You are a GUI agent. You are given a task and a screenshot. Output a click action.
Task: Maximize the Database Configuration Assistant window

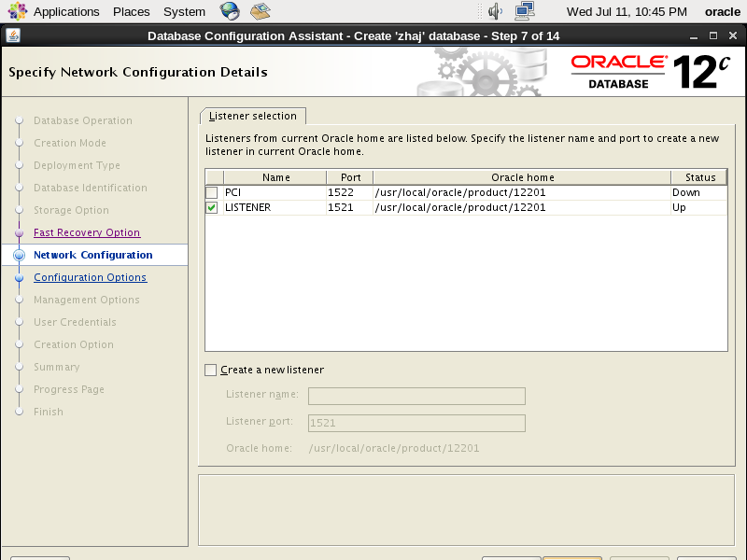click(x=713, y=35)
